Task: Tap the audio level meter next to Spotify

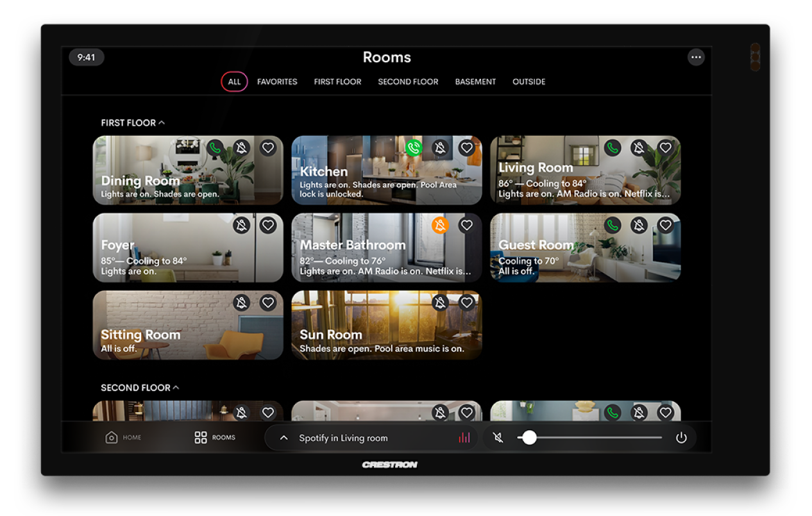Action: 465,437
